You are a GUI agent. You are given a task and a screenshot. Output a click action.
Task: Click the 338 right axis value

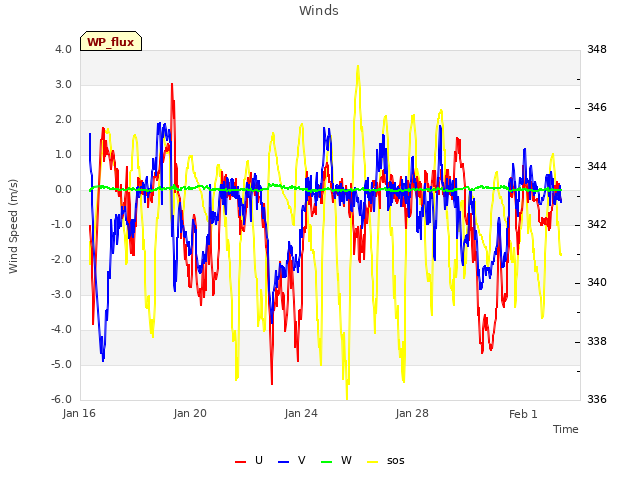click(x=597, y=341)
